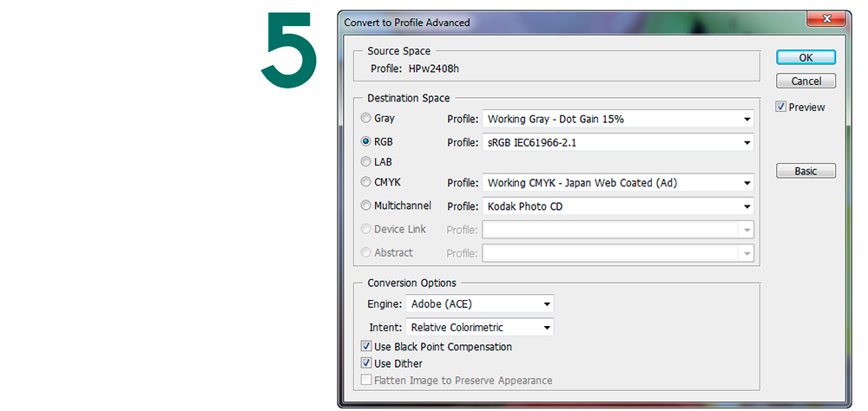The image size is (868, 411).
Task: Switch to Basic mode button
Action: pos(806,171)
